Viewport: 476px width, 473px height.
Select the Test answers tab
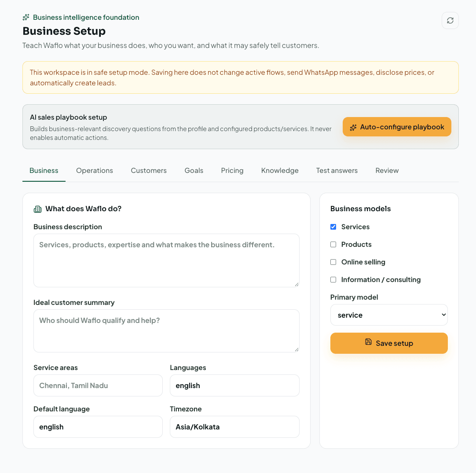(x=337, y=171)
